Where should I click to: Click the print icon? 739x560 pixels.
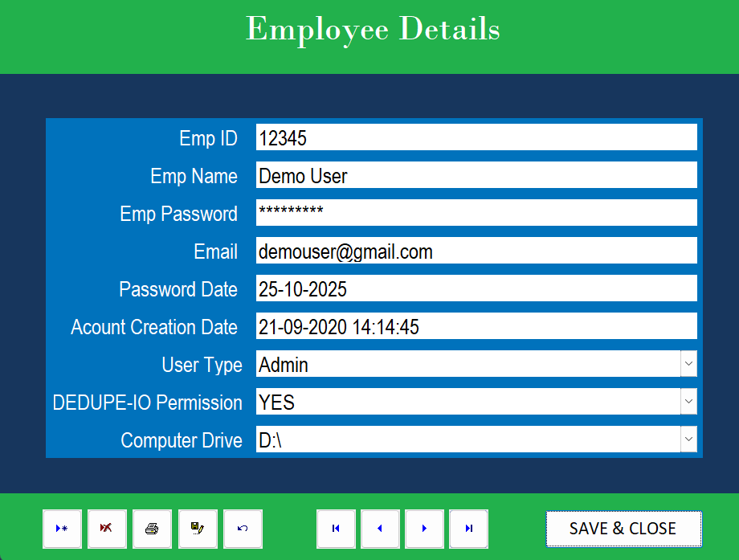click(x=152, y=529)
